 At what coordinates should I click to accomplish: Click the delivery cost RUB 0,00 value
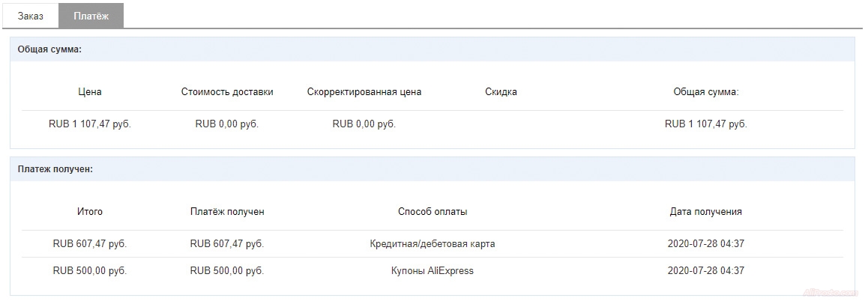tap(227, 124)
